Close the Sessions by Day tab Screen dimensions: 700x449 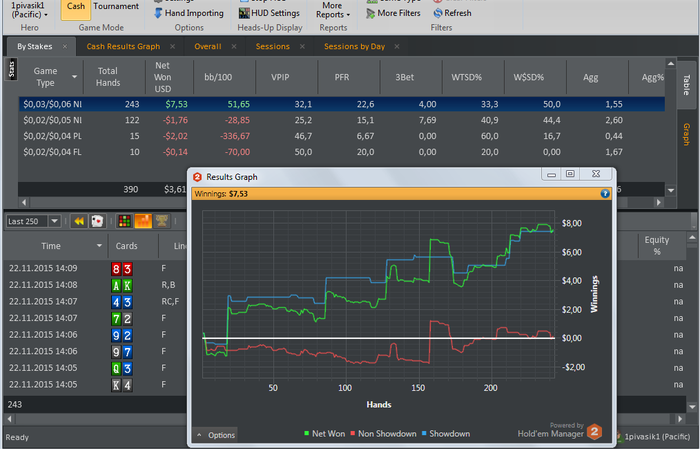click(x=397, y=46)
